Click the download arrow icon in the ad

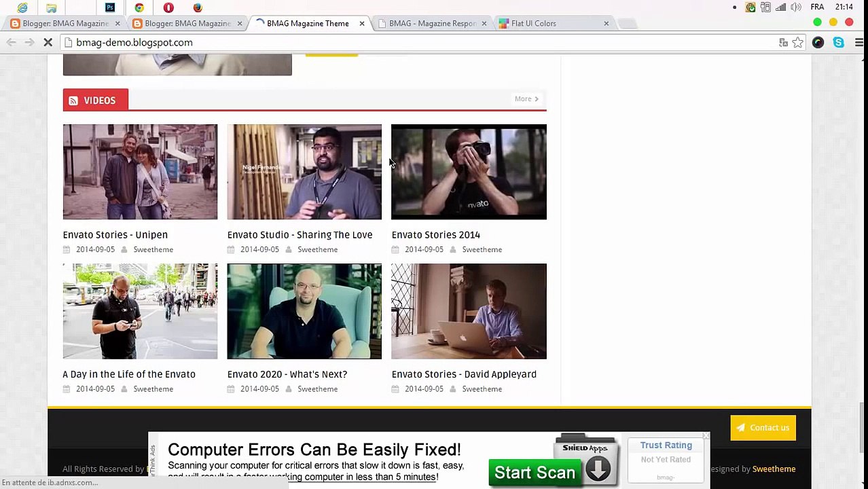pos(598,469)
